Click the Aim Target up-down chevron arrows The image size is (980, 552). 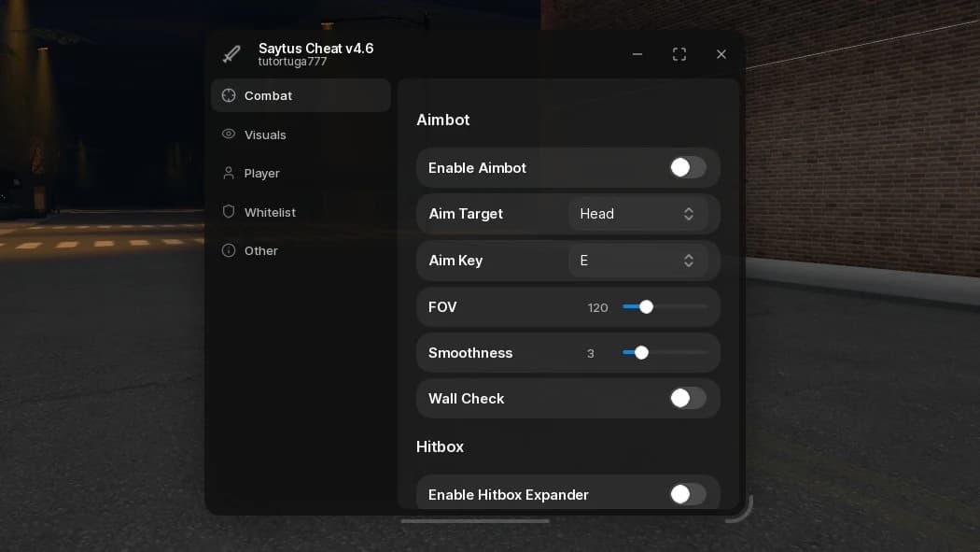point(688,214)
